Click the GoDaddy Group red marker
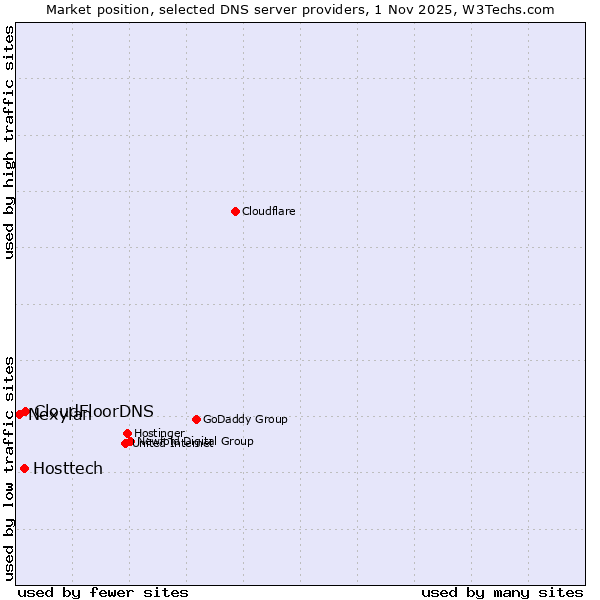This screenshot has width=600, height=600. [196, 419]
